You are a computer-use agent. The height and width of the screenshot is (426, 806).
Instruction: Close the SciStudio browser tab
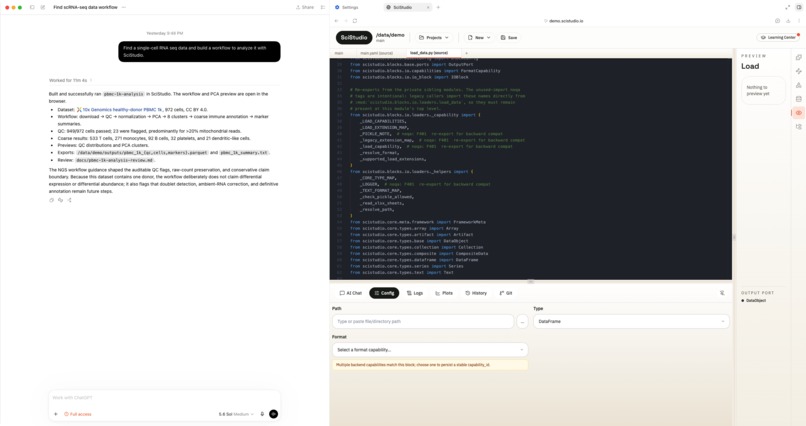point(428,7)
